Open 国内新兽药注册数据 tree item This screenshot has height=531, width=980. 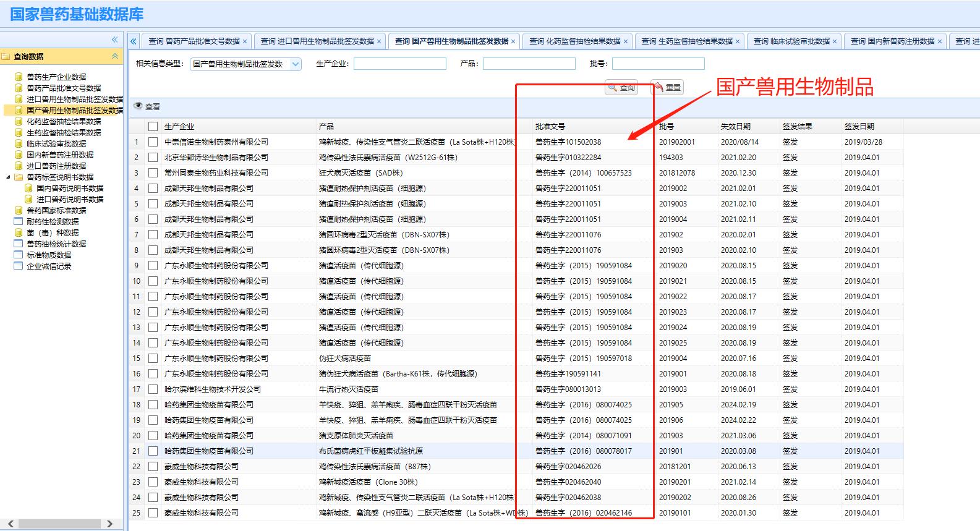[60, 155]
